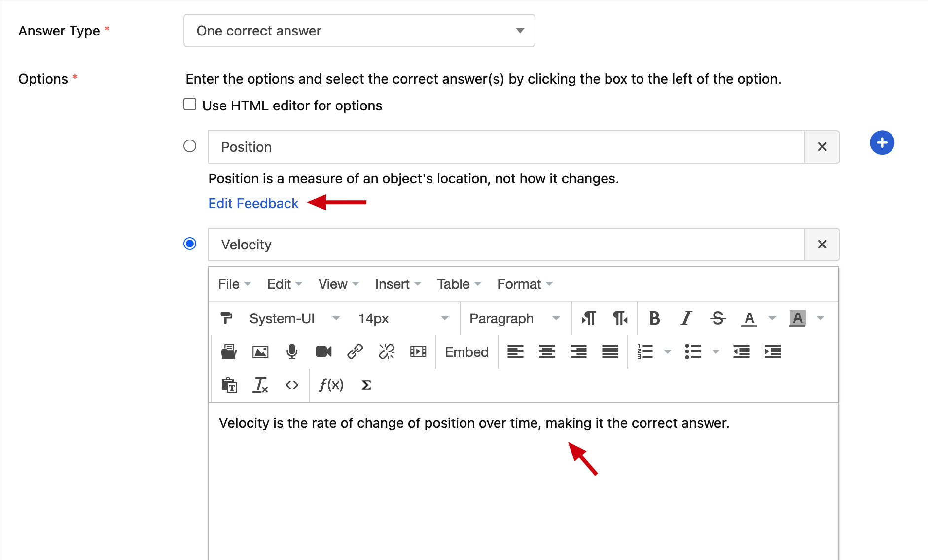Remove the Position option
This screenshot has width=928, height=560.
(822, 147)
